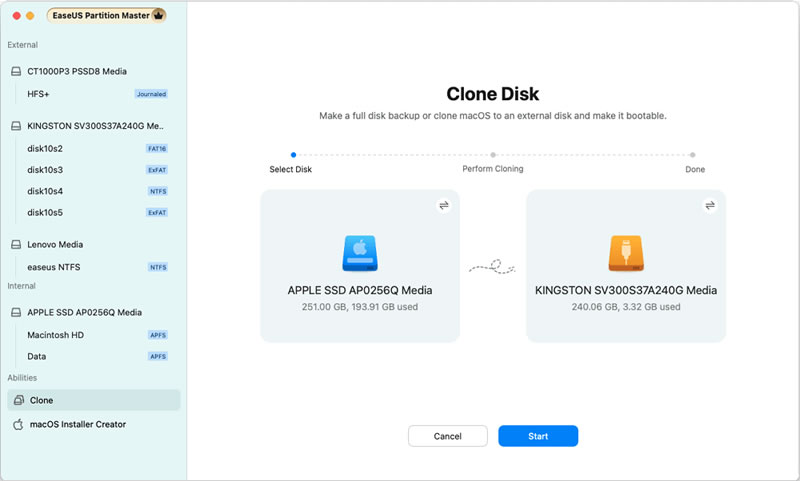The height and width of the screenshot is (481, 800).
Task: Click the swap icon on the APPLE SSD card
Action: tap(444, 205)
